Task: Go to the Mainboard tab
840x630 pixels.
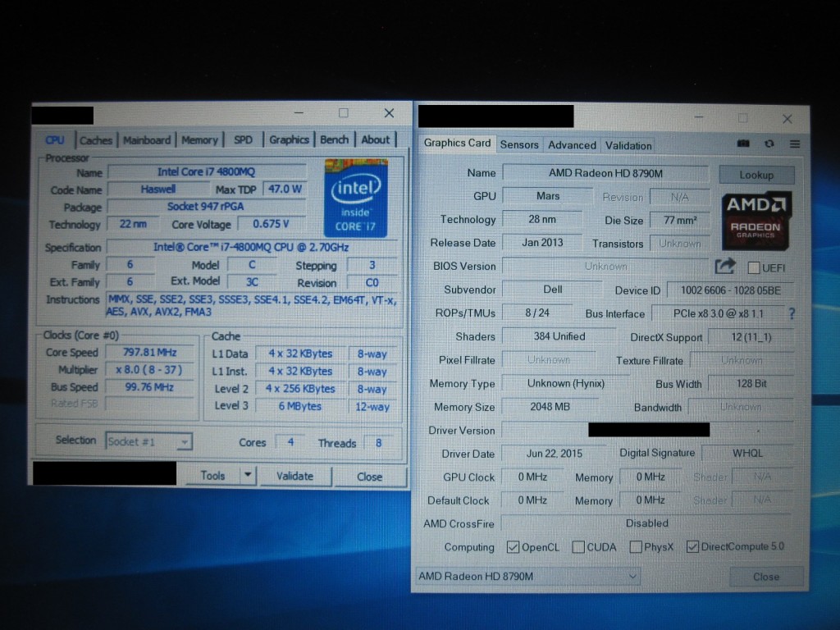Action: (147, 140)
